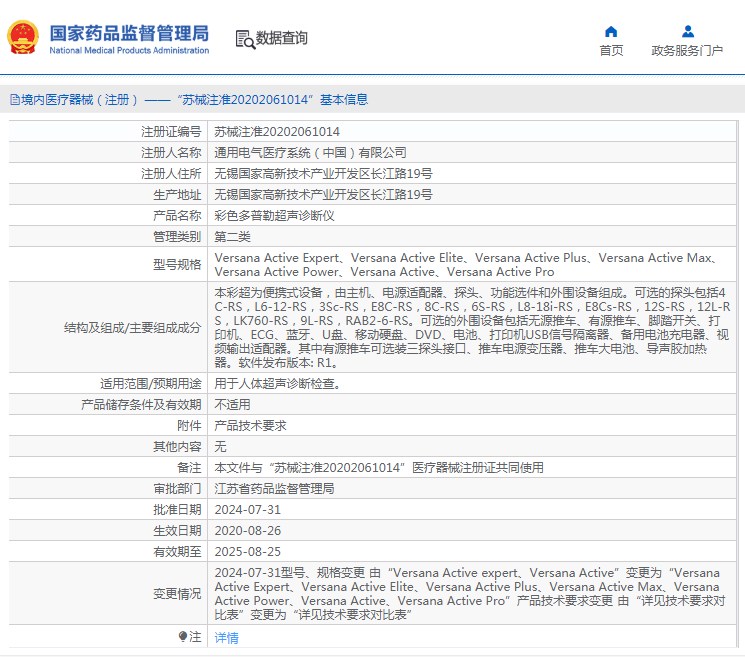
Task: Click 国家药品监督管理局 title
Action: [129, 33]
